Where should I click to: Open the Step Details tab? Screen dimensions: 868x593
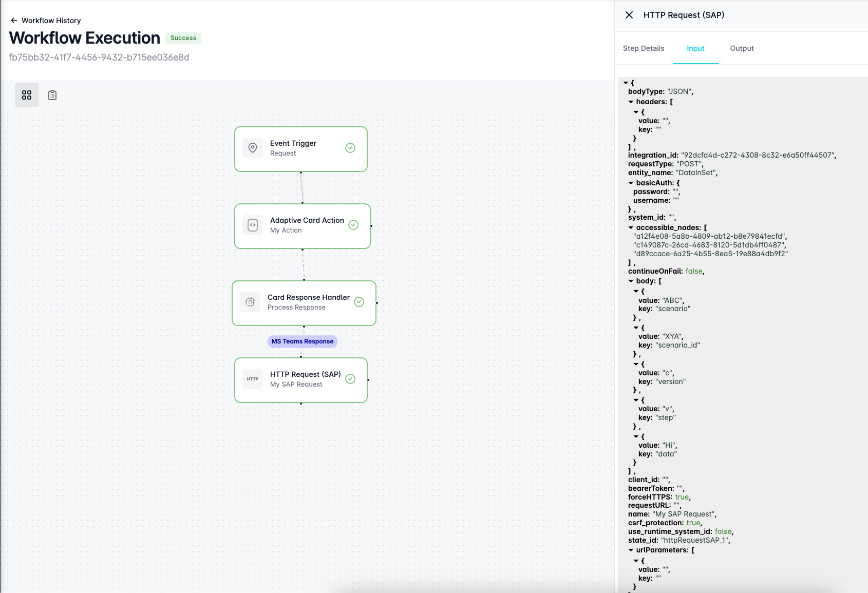644,48
